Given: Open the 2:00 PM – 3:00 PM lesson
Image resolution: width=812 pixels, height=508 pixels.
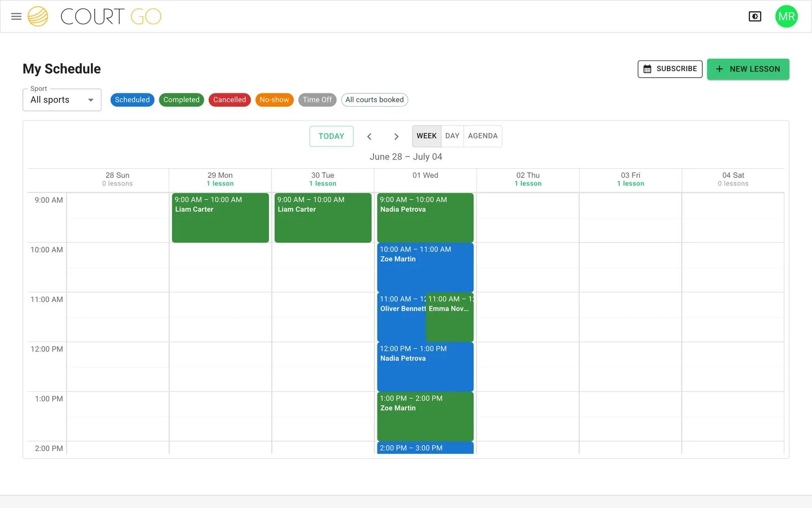Looking at the screenshot, I should click(425, 448).
